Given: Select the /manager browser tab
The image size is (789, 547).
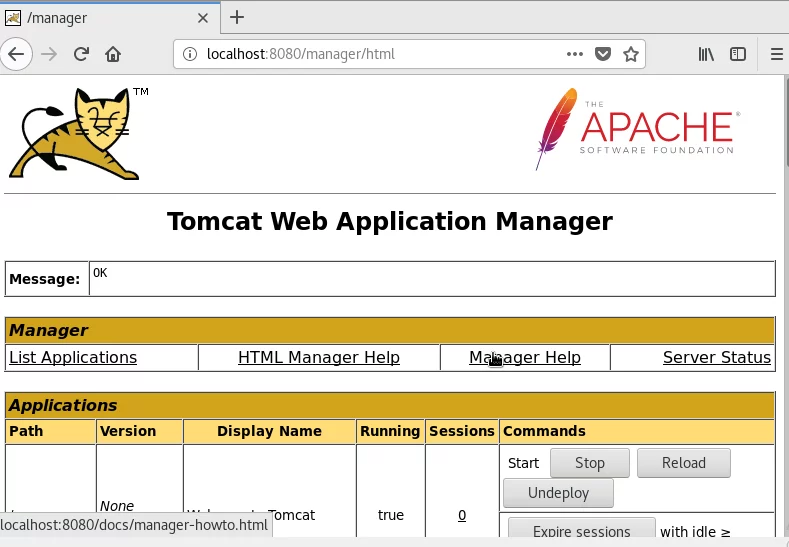Looking at the screenshot, I should [x=110, y=18].
